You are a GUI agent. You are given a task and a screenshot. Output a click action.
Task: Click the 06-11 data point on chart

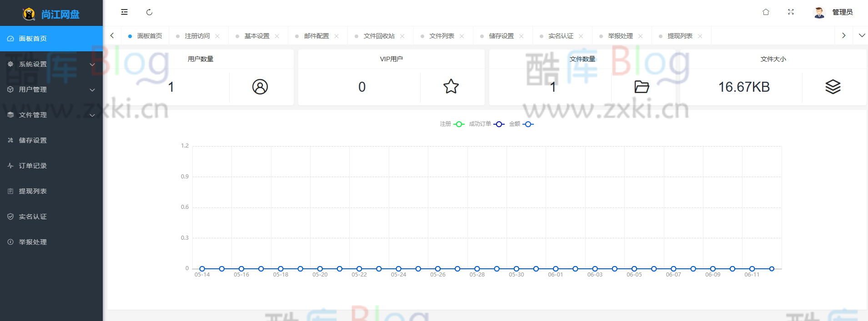pos(752,269)
